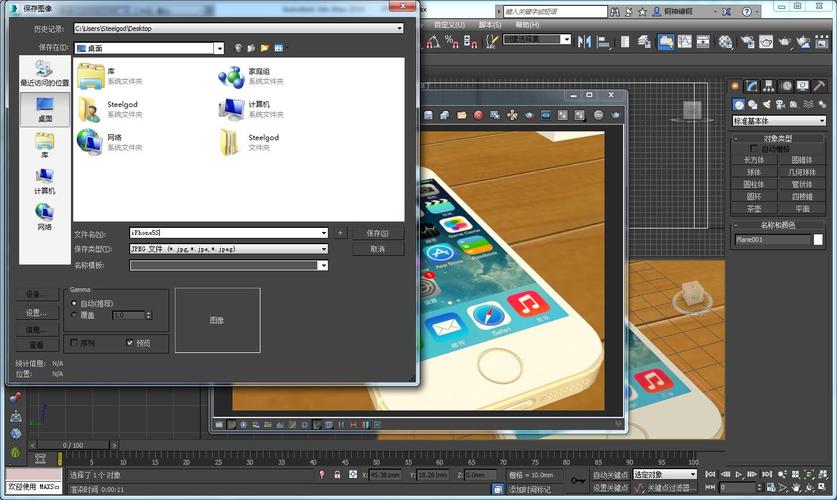Click the align tool icon in main toolbar

[603, 41]
